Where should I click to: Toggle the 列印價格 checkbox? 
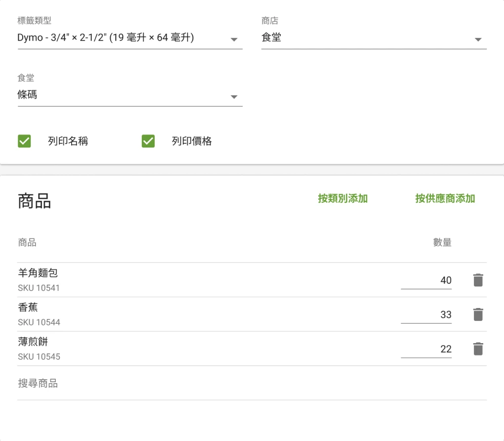pos(148,141)
